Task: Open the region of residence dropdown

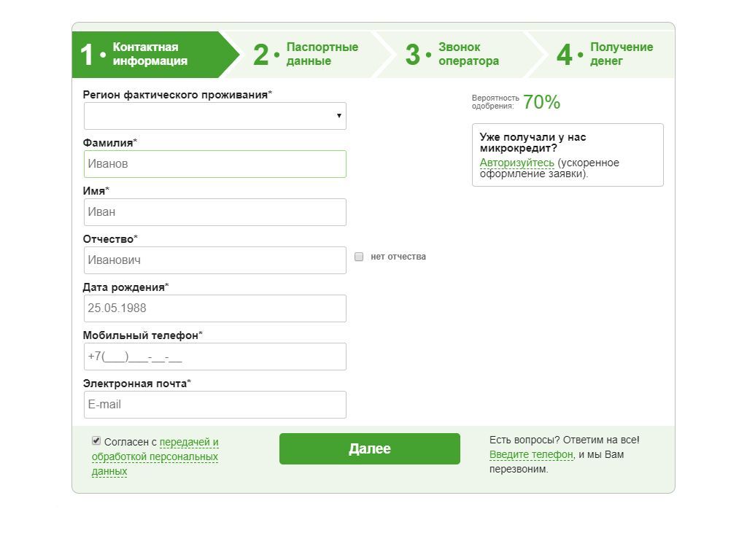Action: [x=215, y=116]
